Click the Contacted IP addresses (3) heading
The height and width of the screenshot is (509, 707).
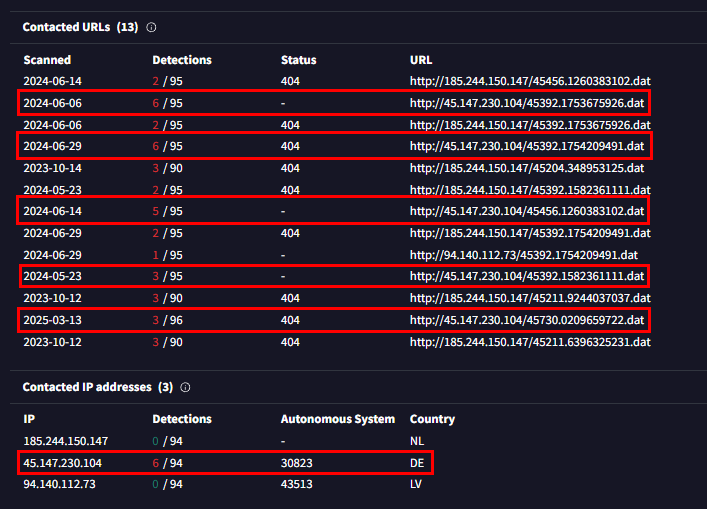(97, 387)
